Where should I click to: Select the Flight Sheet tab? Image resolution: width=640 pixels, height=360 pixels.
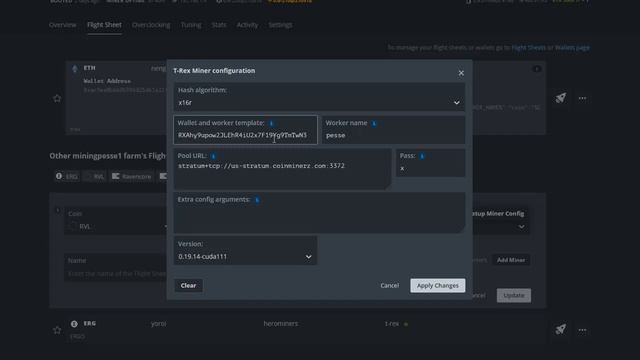104,25
